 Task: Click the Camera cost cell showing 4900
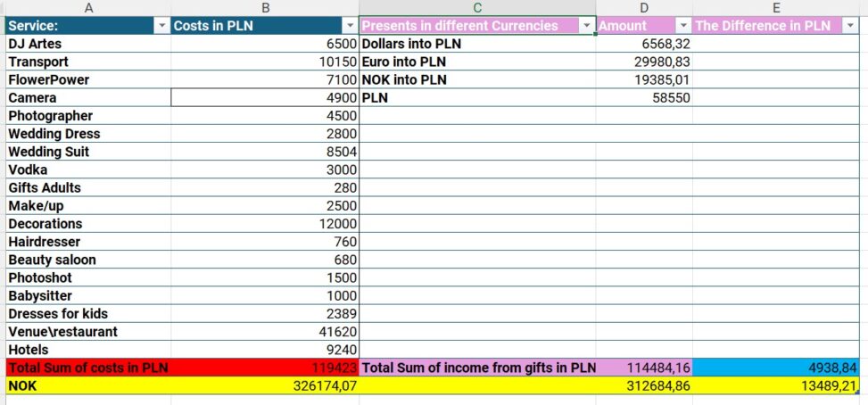[x=265, y=98]
